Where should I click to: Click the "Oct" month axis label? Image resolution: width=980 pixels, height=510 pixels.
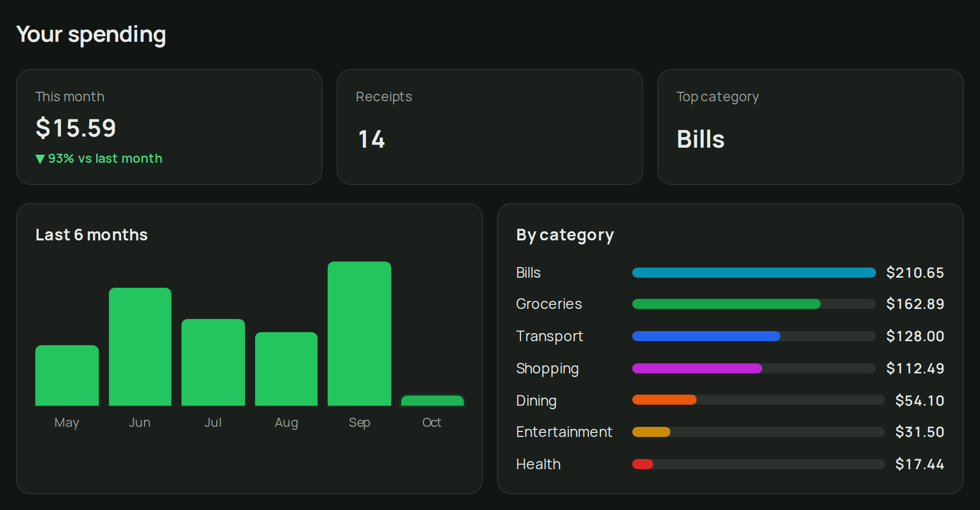point(432,422)
